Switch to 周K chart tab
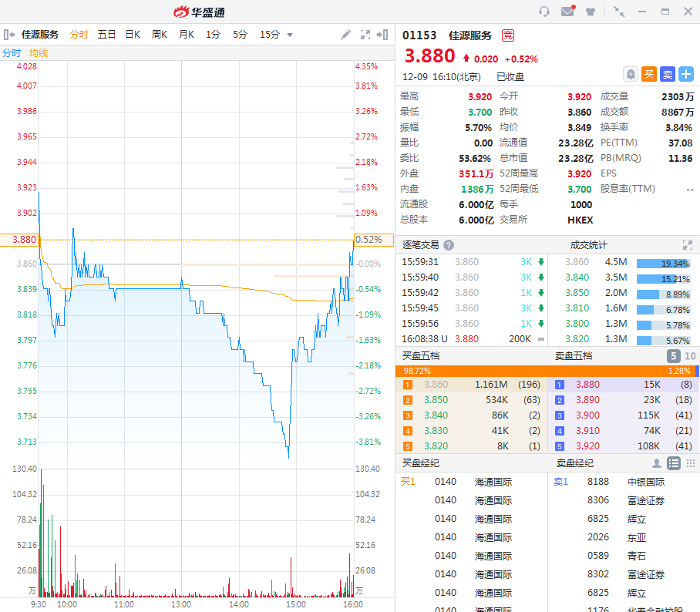The height and width of the screenshot is (612, 700). pos(160,35)
